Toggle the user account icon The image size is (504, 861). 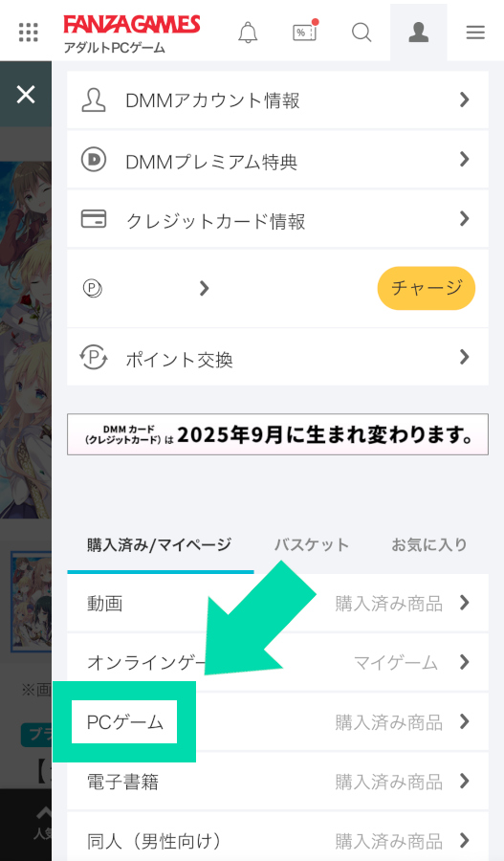418,33
